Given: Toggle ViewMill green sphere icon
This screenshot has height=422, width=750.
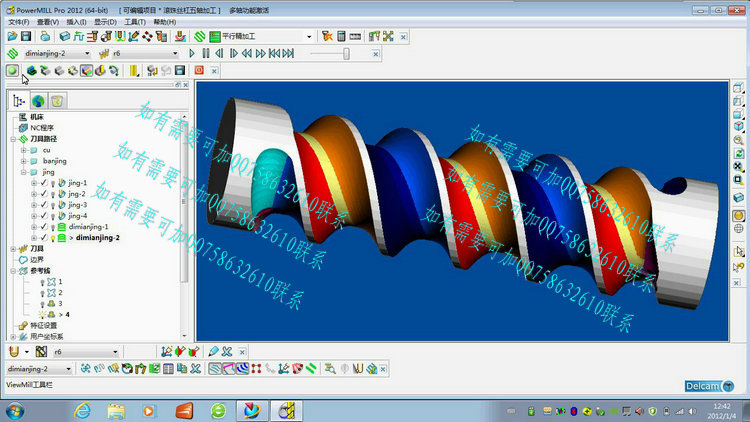Looking at the screenshot, I should (x=12, y=71).
